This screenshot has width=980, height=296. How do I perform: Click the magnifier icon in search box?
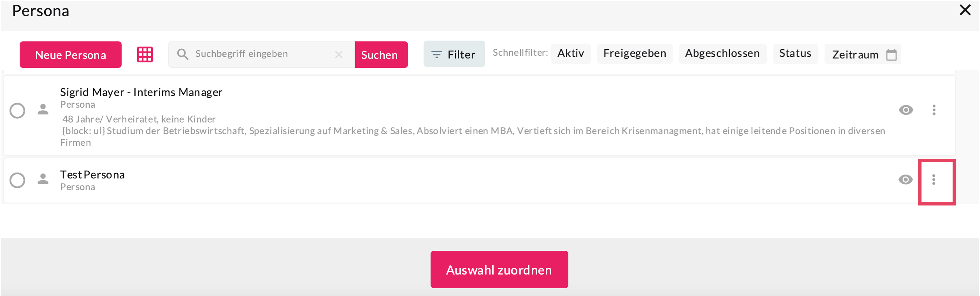(x=183, y=54)
